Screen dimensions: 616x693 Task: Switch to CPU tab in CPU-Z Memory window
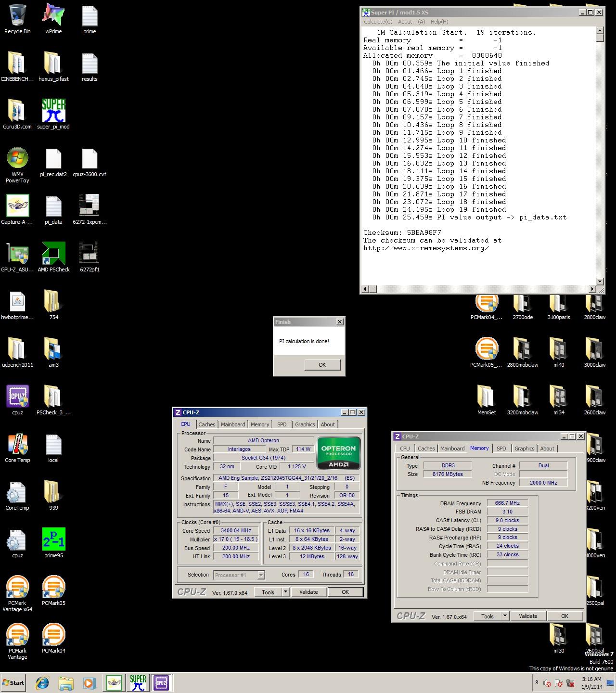tap(405, 449)
